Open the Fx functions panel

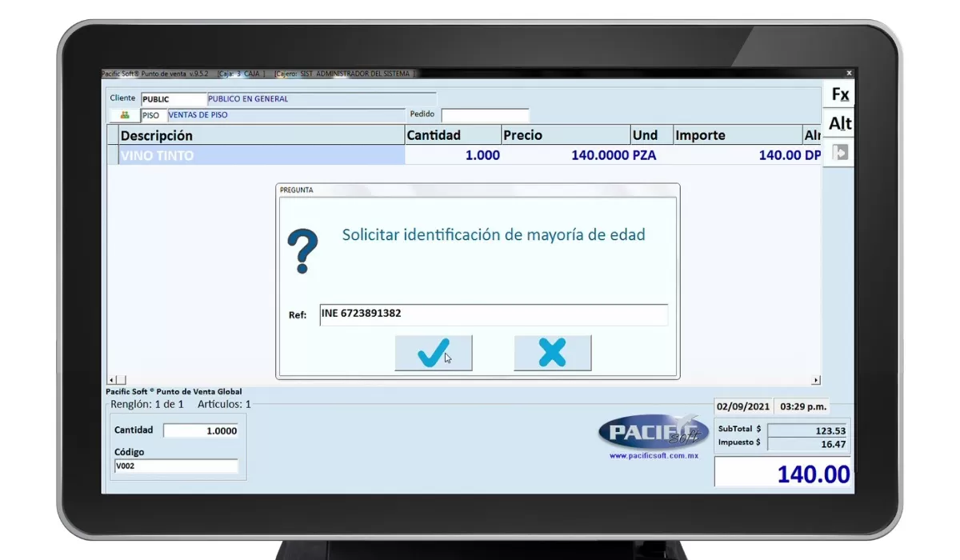pos(838,94)
